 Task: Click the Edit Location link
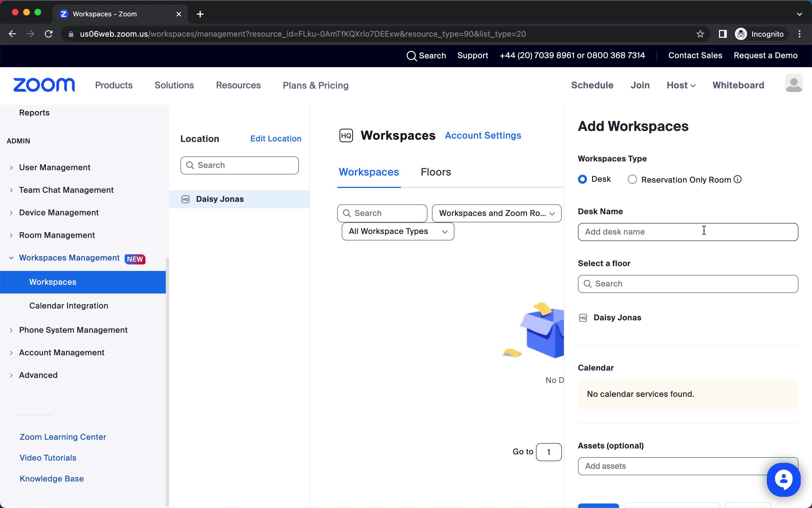(275, 139)
